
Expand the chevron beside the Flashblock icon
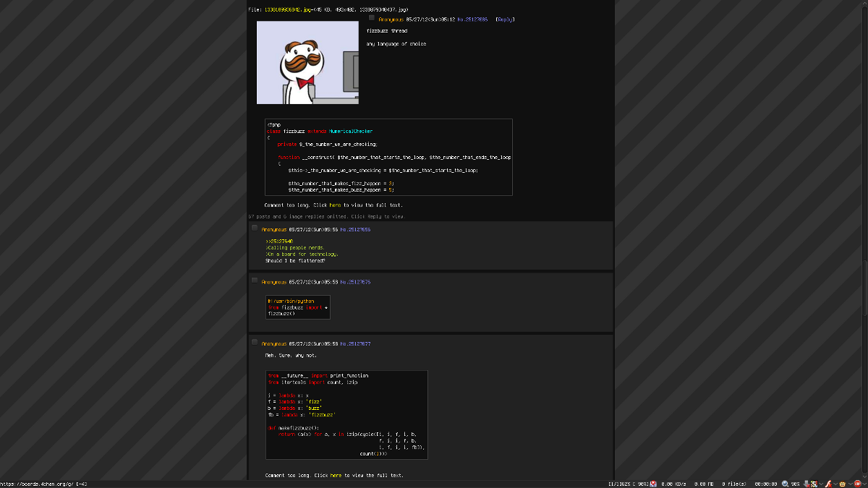835,483
